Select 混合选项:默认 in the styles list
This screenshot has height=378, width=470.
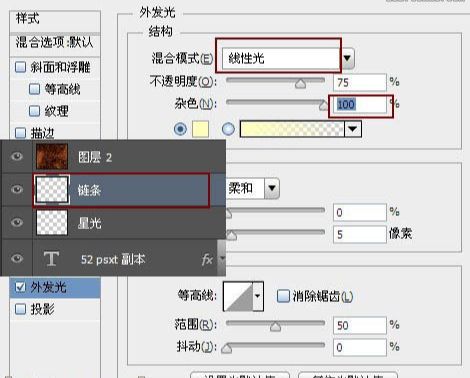coord(54,42)
